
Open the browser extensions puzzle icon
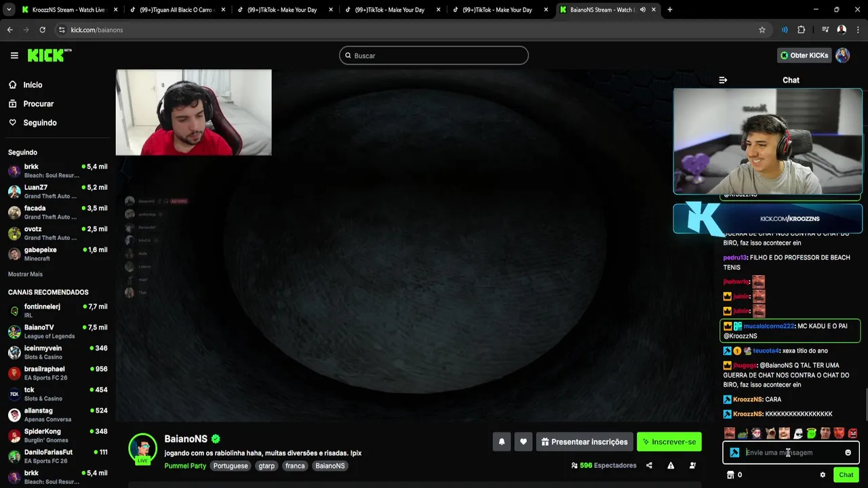coord(801,30)
